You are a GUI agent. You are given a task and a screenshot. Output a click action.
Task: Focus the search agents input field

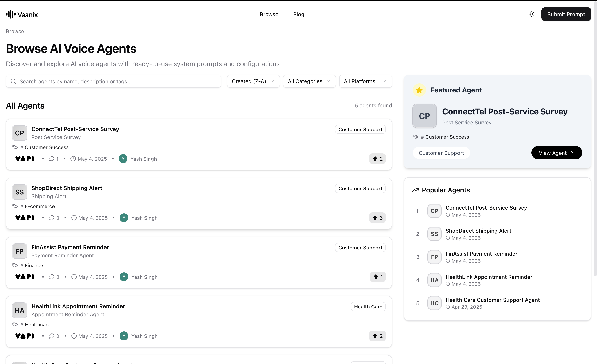point(113,81)
